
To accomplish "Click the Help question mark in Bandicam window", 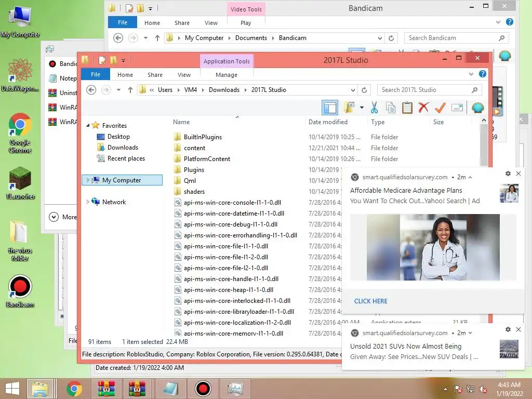I will (509, 22).
